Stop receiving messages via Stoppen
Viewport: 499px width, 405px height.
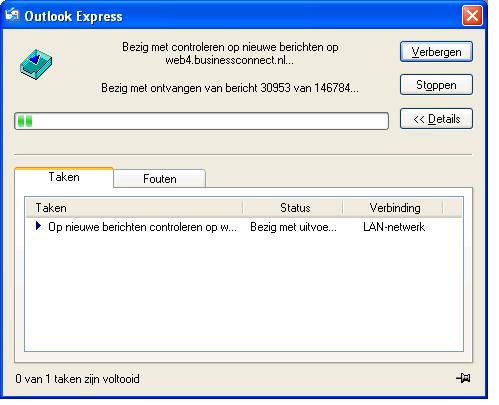click(x=436, y=85)
